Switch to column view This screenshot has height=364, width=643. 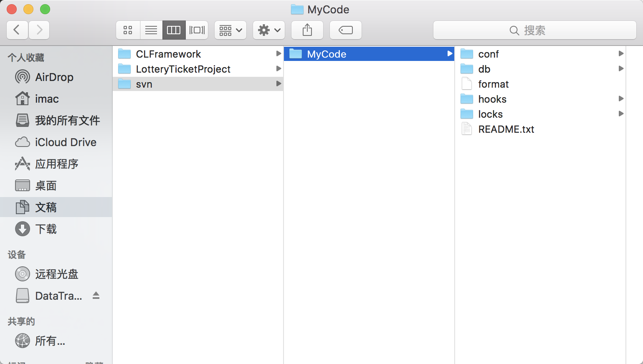[x=174, y=30]
